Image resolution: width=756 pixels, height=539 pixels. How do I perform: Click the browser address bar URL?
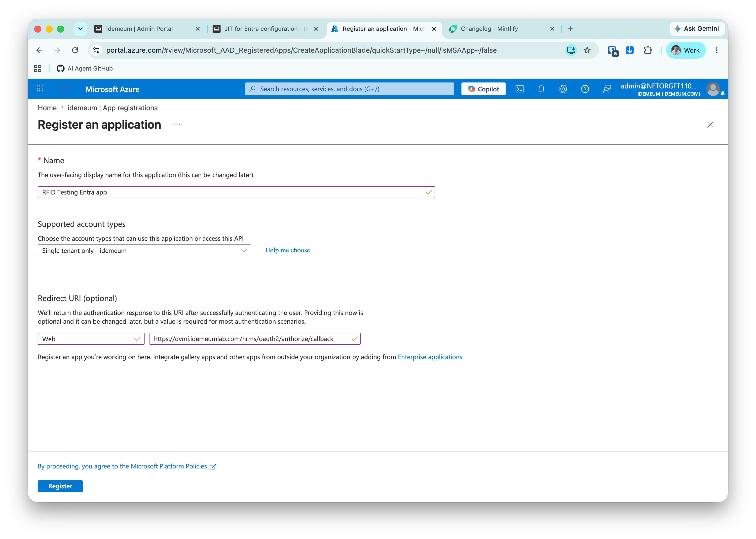pos(301,50)
